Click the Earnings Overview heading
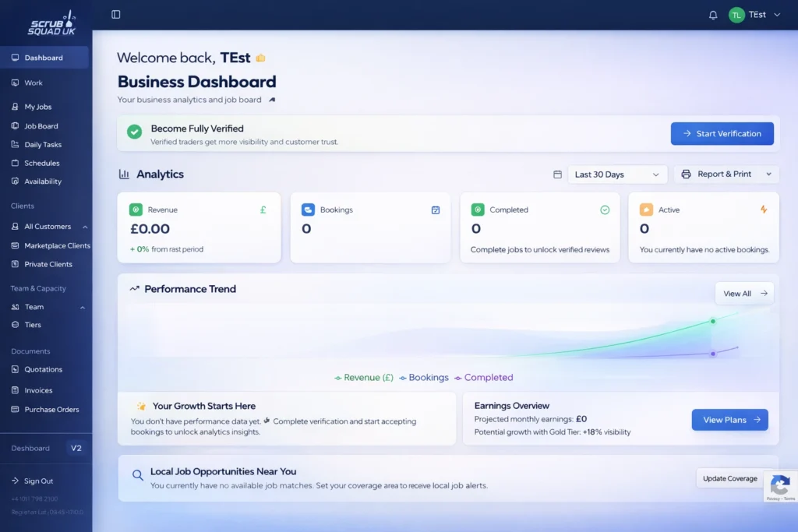The height and width of the screenshot is (532, 798). [x=511, y=405]
